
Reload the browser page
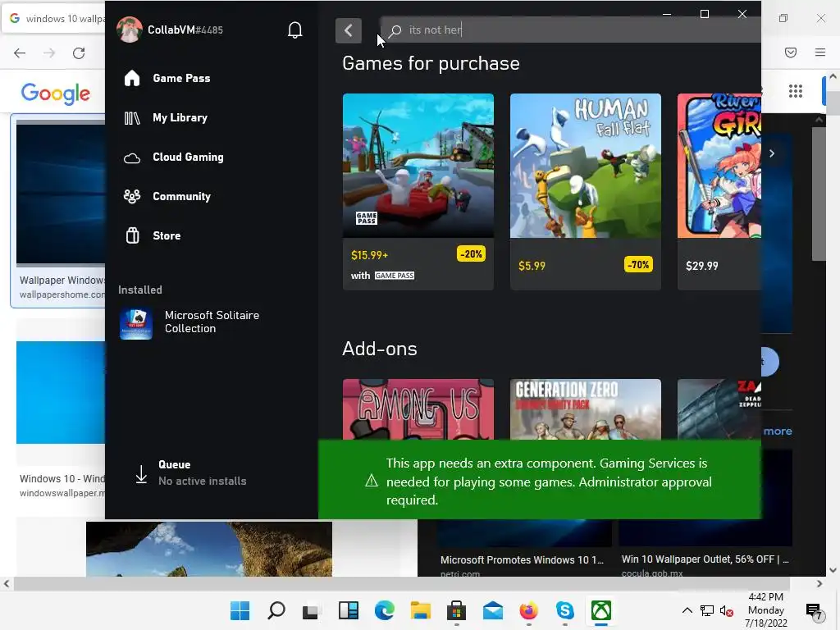click(x=79, y=52)
